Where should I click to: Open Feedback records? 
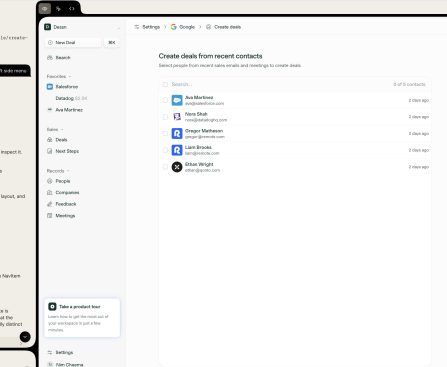tap(66, 204)
